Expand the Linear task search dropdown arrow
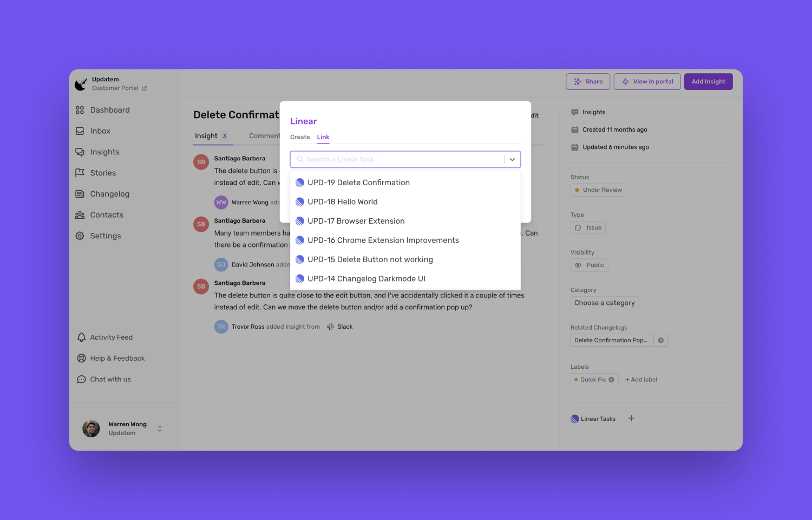812x520 pixels. 512,159
